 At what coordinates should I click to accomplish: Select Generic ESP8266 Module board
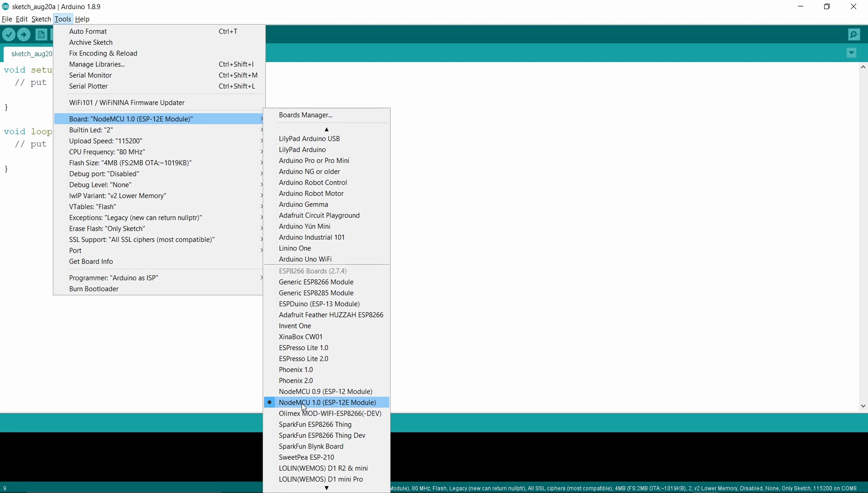(x=316, y=282)
